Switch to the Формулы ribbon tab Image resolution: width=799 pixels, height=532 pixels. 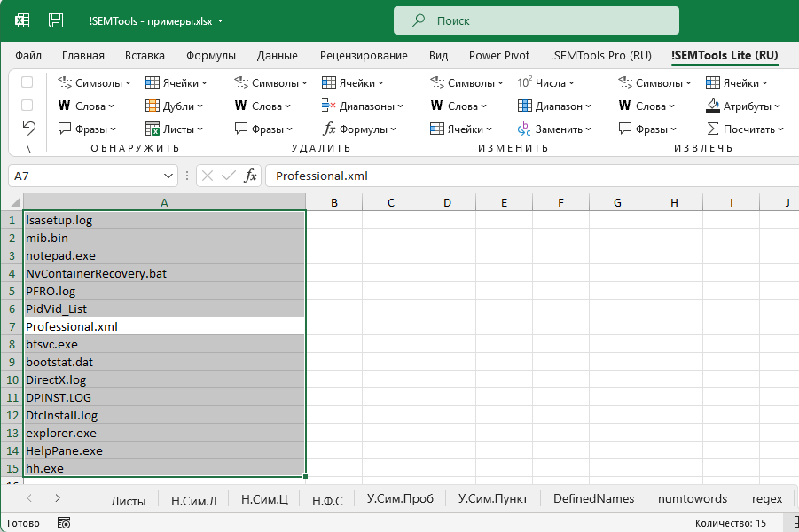pyautogui.click(x=211, y=56)
